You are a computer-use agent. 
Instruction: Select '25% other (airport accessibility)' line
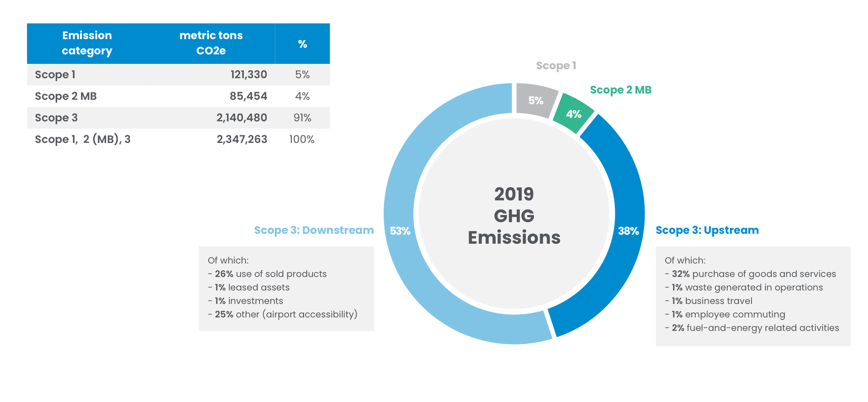click(x=282, y=314)
